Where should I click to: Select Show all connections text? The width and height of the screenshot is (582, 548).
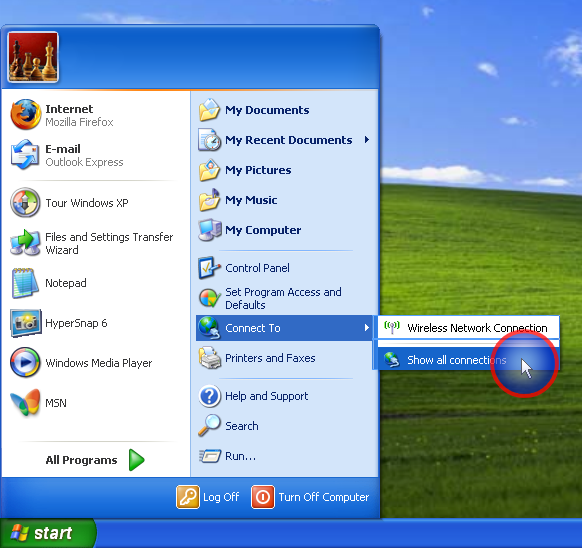tap(457, 360)
